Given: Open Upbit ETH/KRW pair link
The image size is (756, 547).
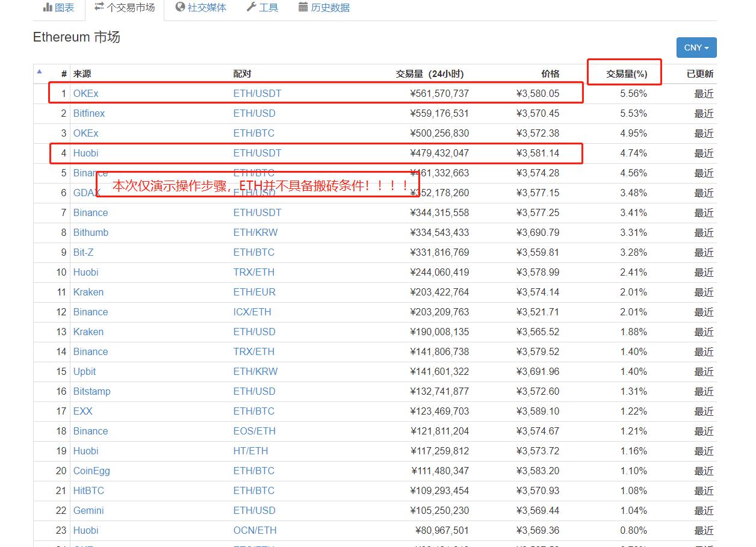Looking at the screenshot, I should (255, 371).
